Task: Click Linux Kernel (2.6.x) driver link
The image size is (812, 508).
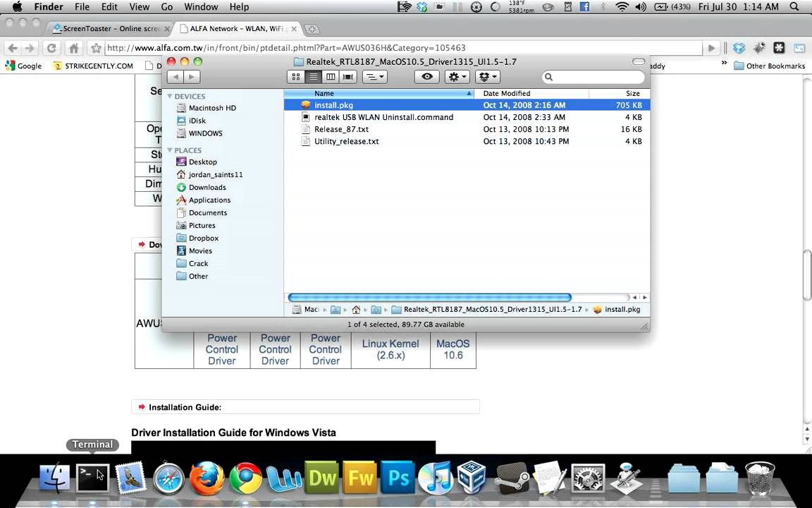Action: click(x=390, y=349)
